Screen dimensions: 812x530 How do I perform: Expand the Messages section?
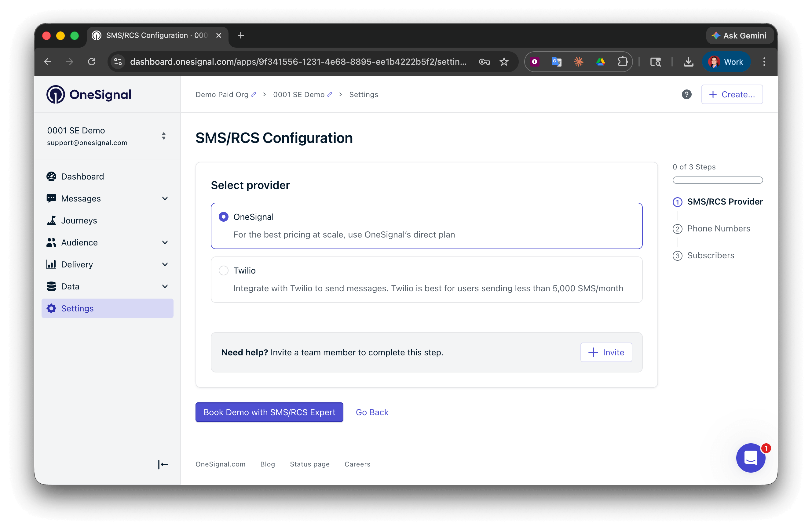[x=165, y=198]
